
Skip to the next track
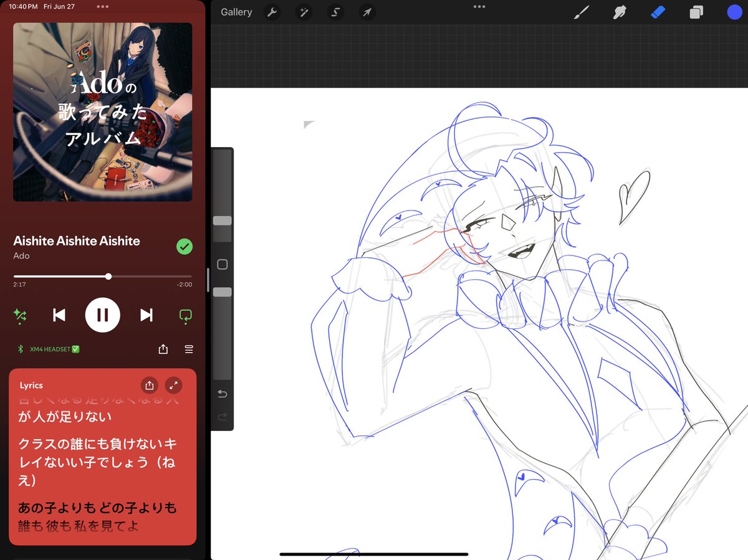(x=146, y=315)
